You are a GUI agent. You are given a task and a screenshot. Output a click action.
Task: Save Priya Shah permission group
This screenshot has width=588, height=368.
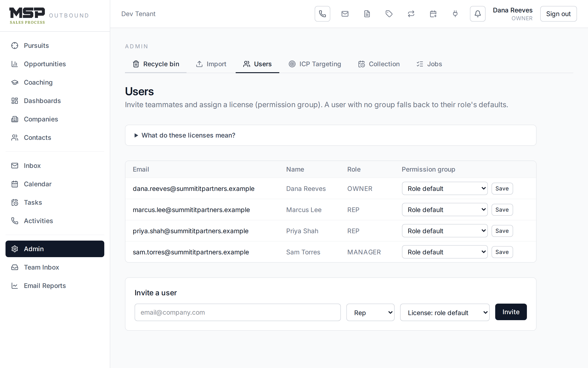502,231
